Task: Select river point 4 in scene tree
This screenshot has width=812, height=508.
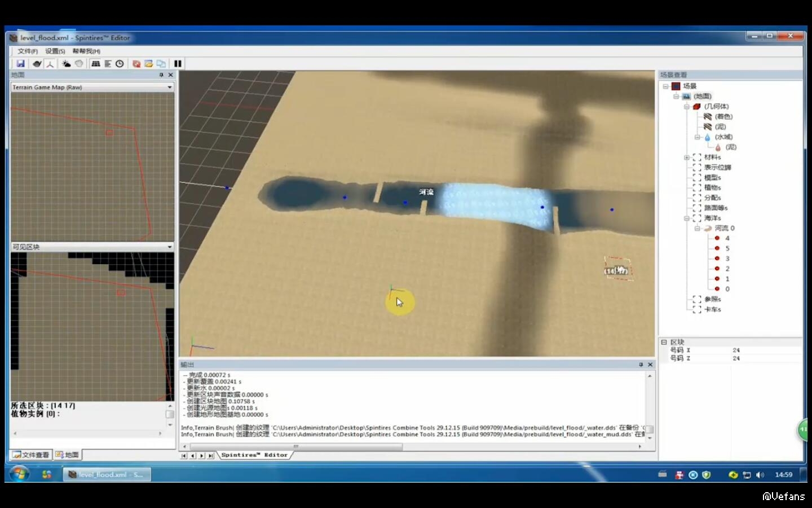Action: pyautogui.click(x=727, y=238)
